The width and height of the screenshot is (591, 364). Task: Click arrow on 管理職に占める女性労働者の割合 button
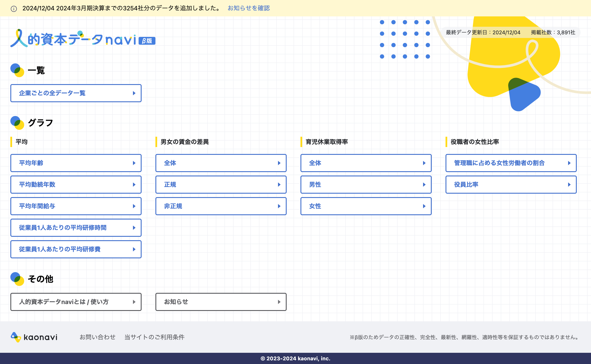coord(569,163)
